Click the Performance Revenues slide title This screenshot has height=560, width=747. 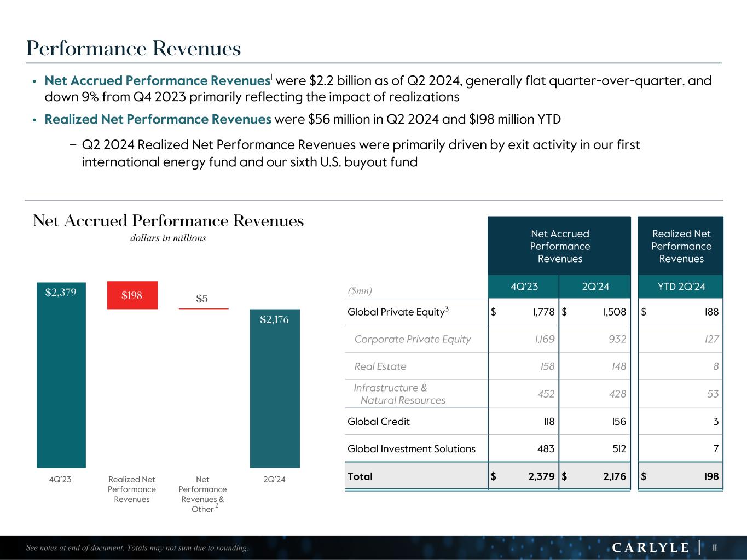pyautogui.click(x=134, y=49)
